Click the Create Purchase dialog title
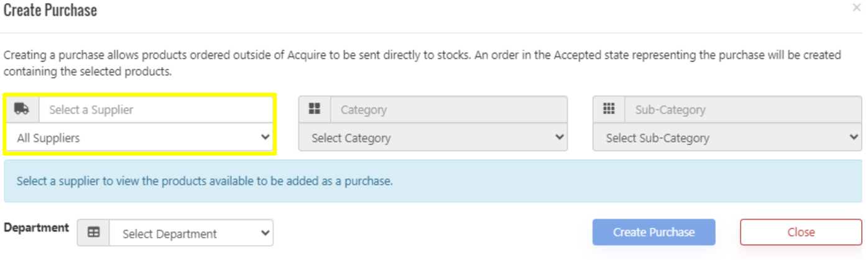 click(x=50, y=11)
